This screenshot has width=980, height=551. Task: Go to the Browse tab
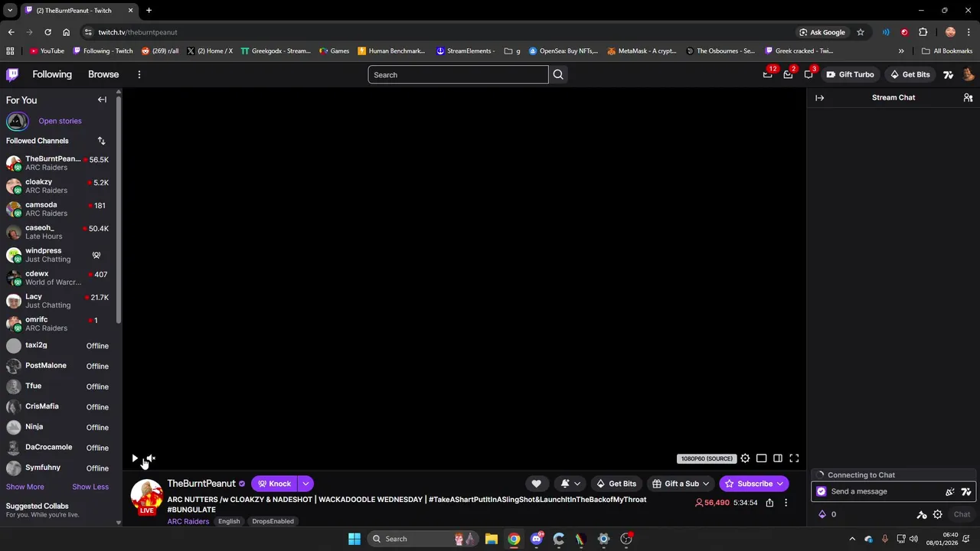coord(103,74)
